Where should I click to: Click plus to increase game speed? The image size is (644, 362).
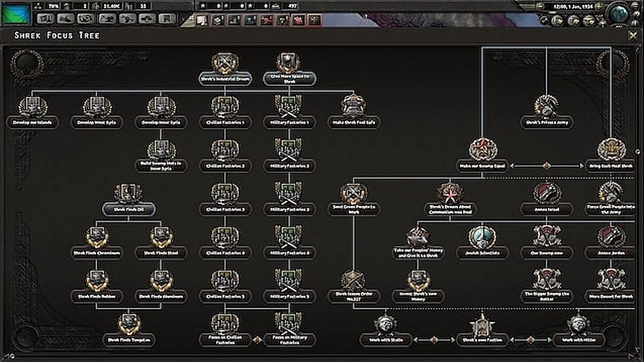[599, 6]
